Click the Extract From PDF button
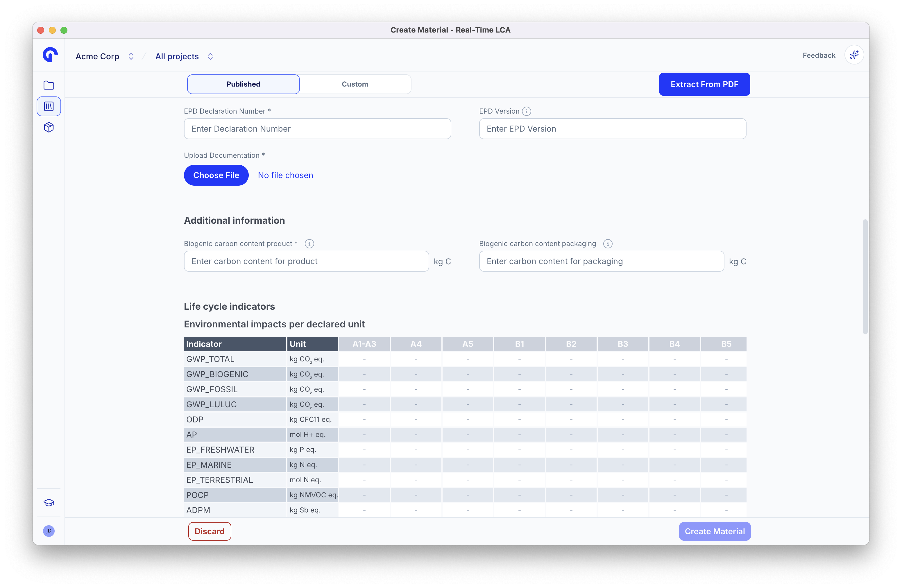The height and width of the screenshot is (588, 902). (x=704, y=85)
